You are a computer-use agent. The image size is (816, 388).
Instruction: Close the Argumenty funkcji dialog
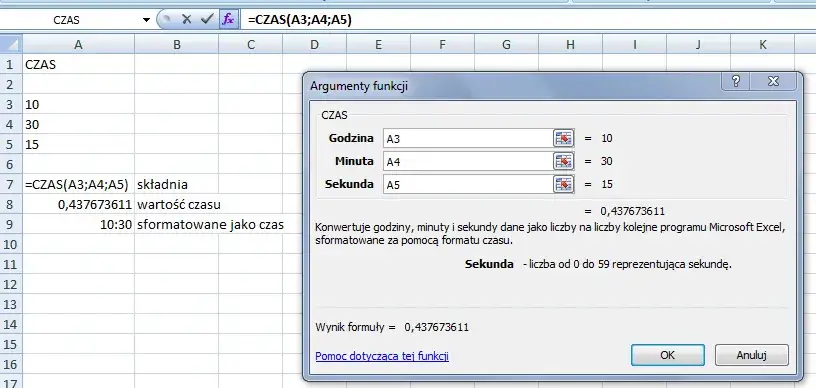[773, 82]
